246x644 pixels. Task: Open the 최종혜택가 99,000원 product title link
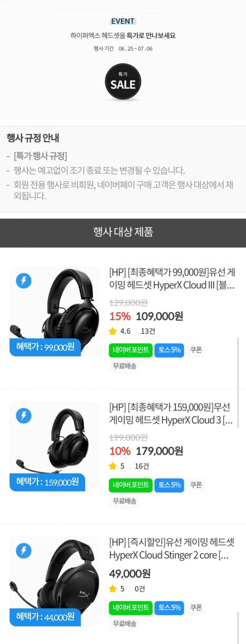(x=172, y=279)
